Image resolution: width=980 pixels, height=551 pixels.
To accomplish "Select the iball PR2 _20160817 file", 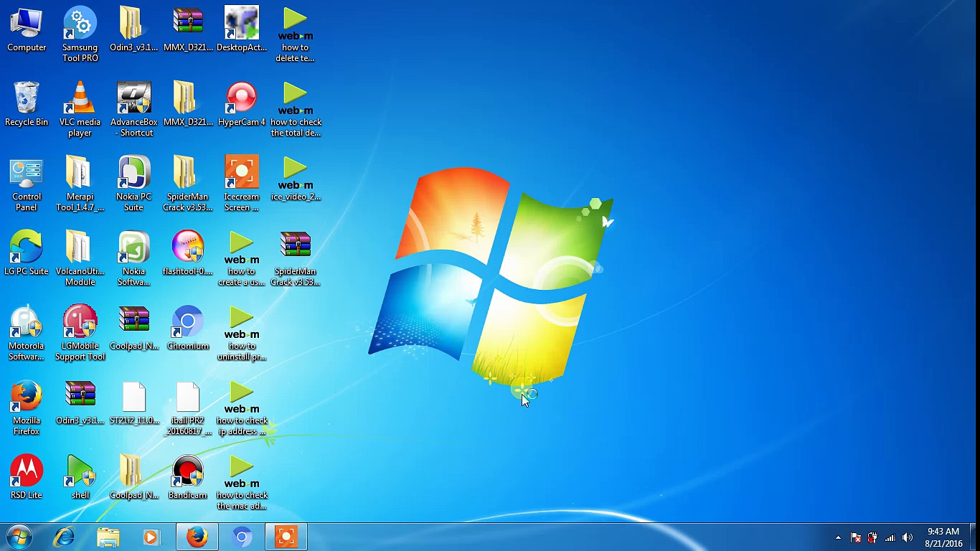I will pos(188,408).
